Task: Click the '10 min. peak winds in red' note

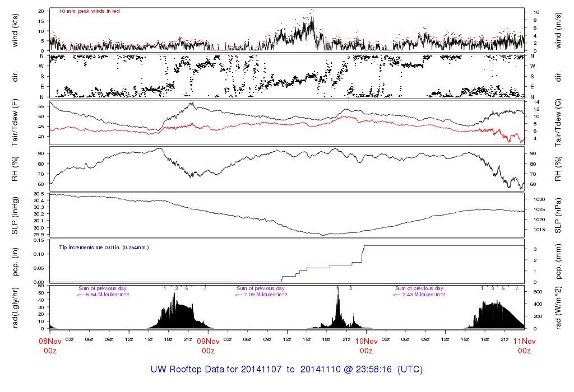Action: coord(89,11)
